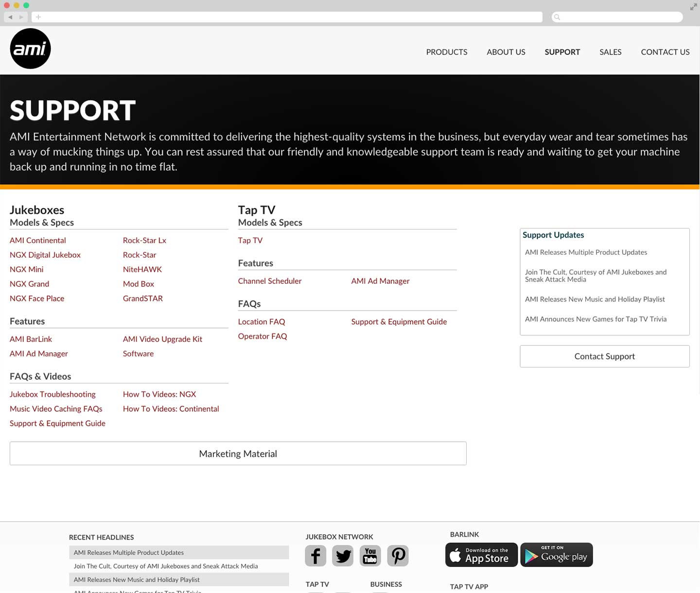This screenshot has width=700, height=593.
Task: Go to the Contact Us page
Action: pos(665,52)
